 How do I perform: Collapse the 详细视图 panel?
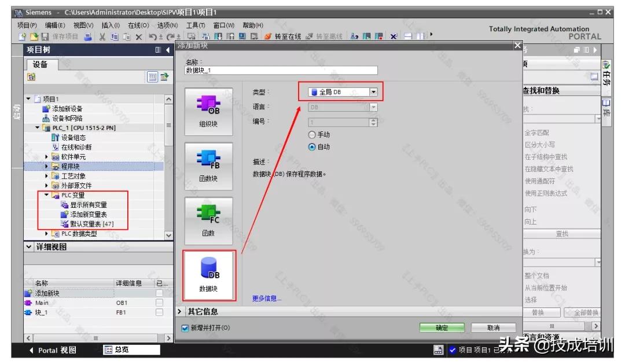click(29, 247)
